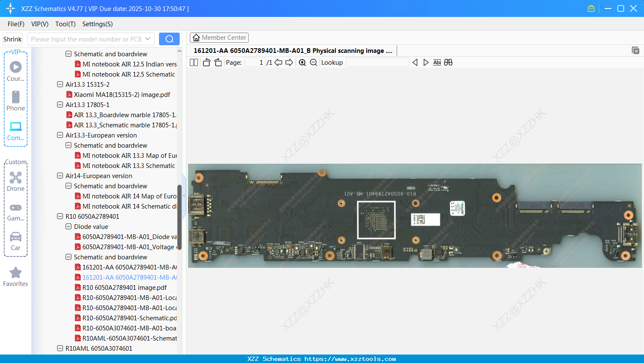Screen dimensions: 644x363
Task: Open the Game console sidebar category
Action: [x=16, y=212]
